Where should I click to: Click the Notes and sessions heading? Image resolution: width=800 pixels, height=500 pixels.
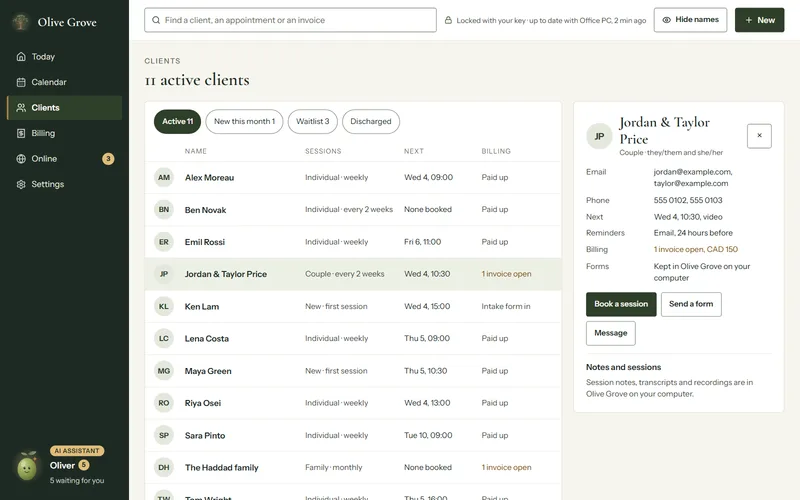[x=623, y=367]
